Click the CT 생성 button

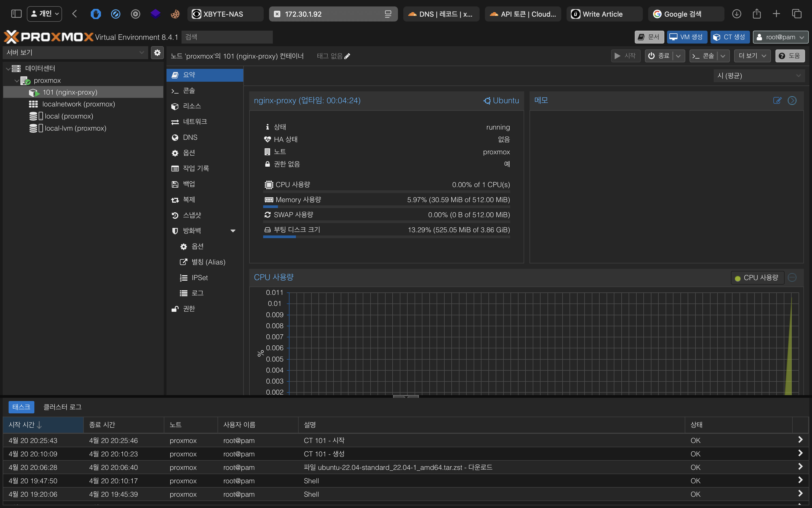point(730,37)
